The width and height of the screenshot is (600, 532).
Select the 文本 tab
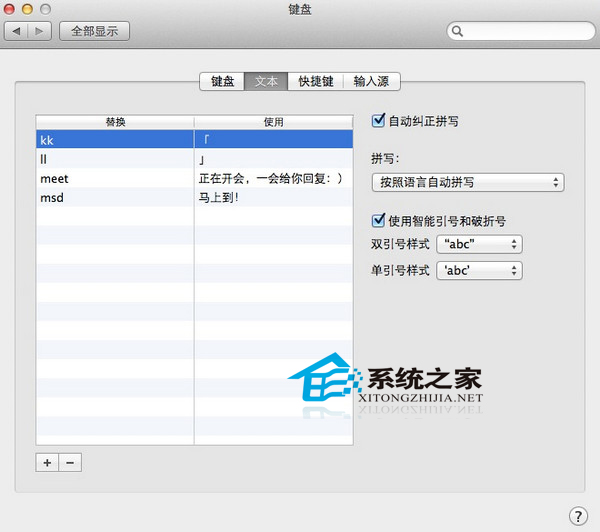pos(266,81)
